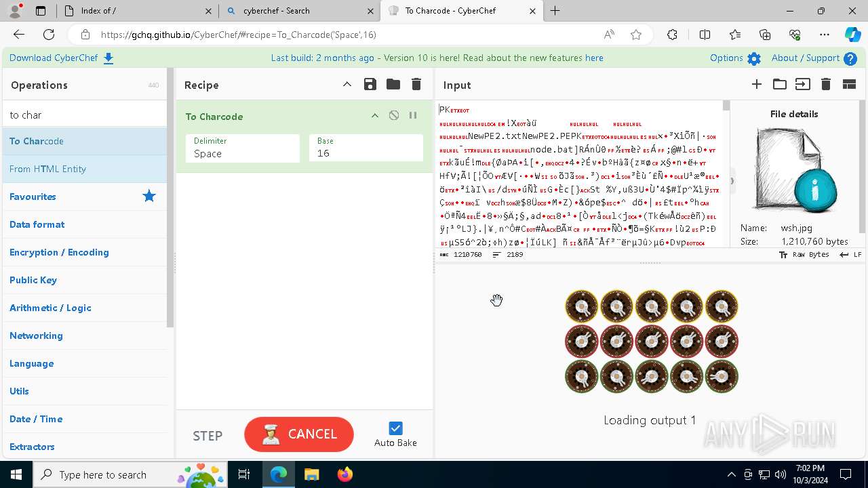Open browser Collections icon
The height and width of the screenshot is (488, 868).
click(x=765, y=35)
